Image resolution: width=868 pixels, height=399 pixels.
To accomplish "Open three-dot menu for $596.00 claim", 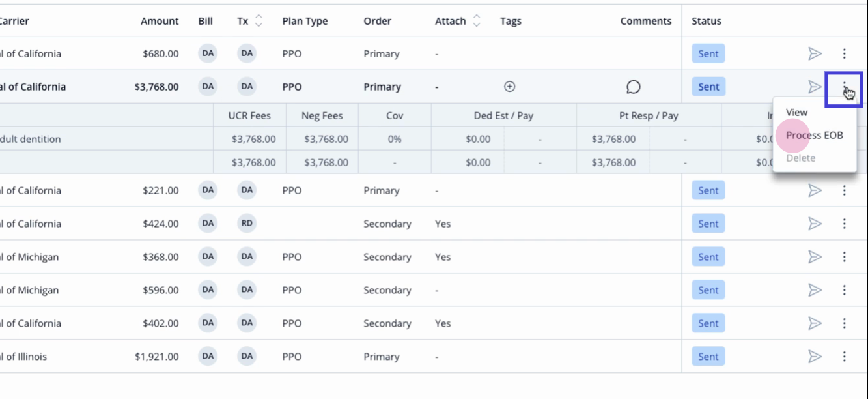I will (845, 290).
